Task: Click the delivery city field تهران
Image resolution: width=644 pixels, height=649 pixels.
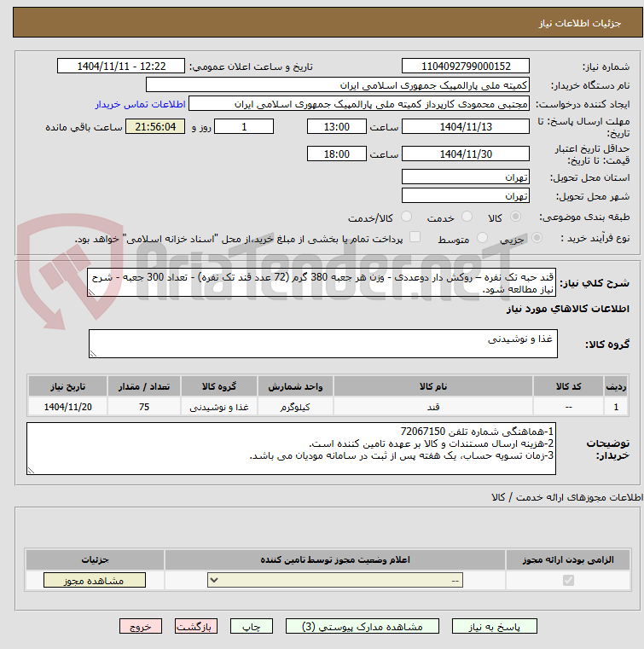Action: [466, 195]
